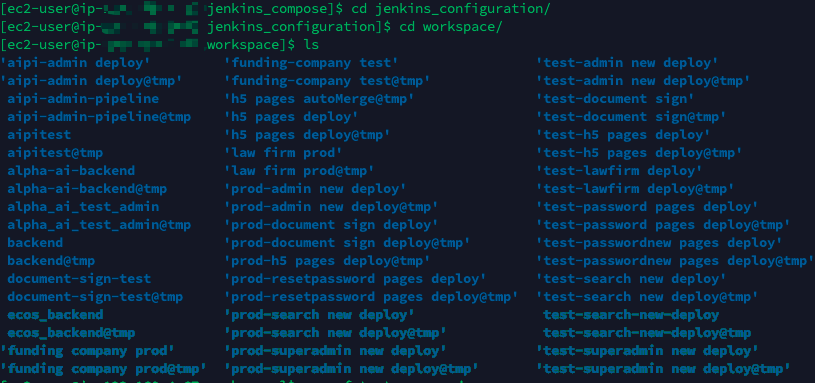815x383 pixels.
Task: Select 'prod-document sign deploy@tmp' entry
Action: pyautogui.click(x=347, y=243)
